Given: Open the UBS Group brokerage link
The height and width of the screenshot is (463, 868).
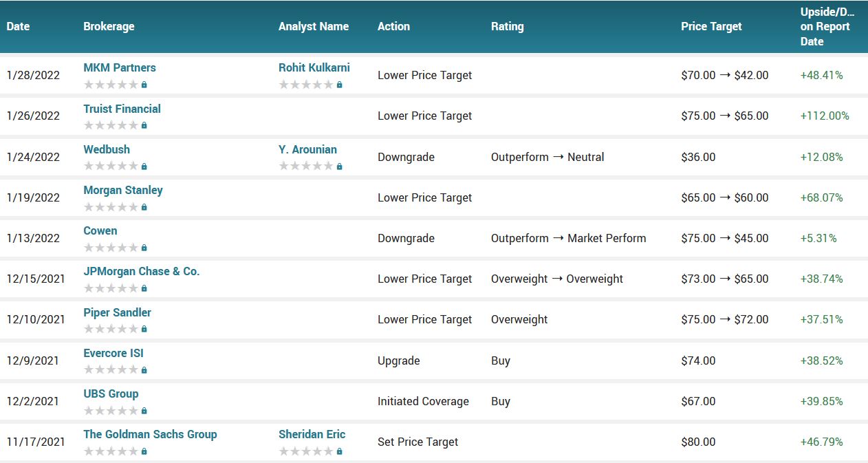Looking at the screenshot, I should 111,394.
